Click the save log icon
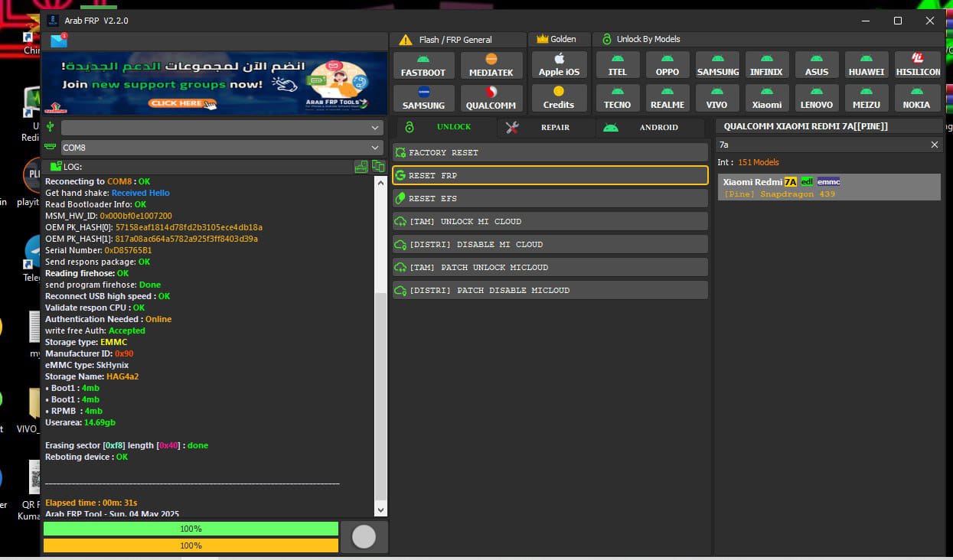Screen dimensions: 953x560 click(x=361, y=166)
